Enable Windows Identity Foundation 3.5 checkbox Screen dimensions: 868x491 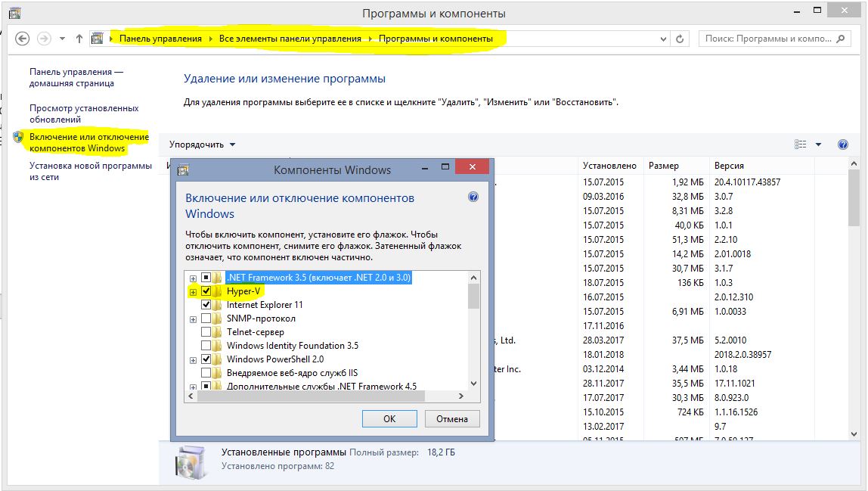(x=206, y=345)
